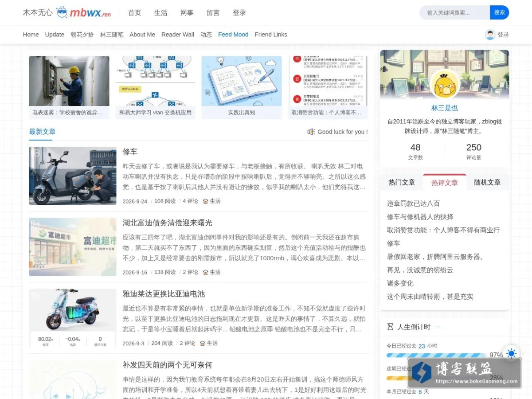Open hot-comment article 违章罚款已达八百

pos(413,203)
